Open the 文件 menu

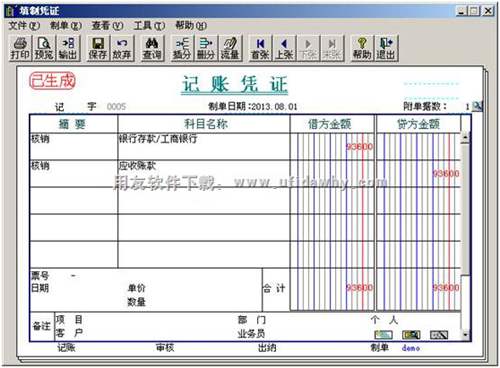click(x=24, y=25)
